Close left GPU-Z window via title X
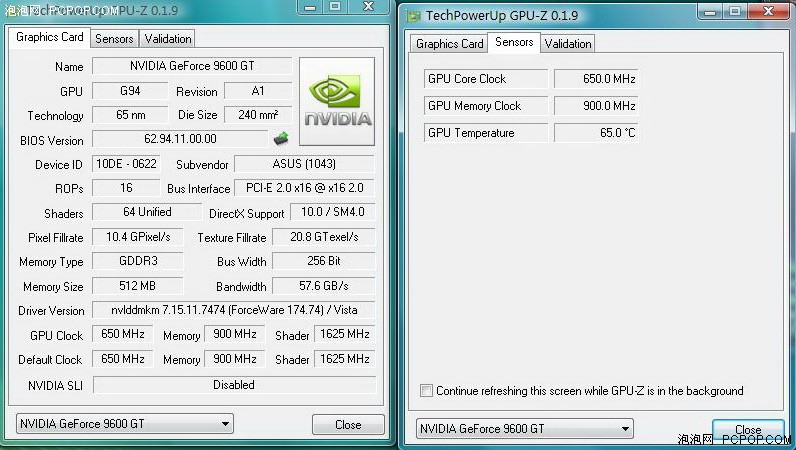Image resolution: width=796 pixels, height=450 pixels. coord(369,7)
